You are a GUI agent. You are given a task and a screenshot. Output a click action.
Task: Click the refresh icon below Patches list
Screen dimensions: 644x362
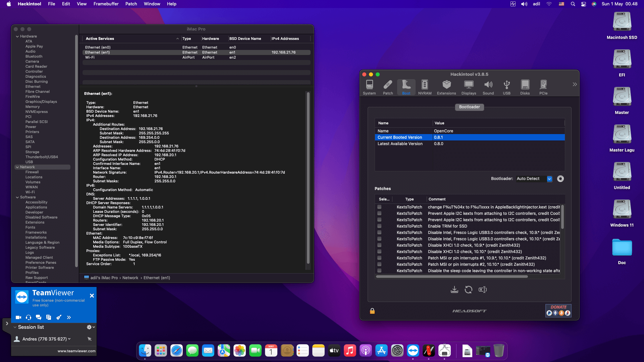click(x=469, y=290)
